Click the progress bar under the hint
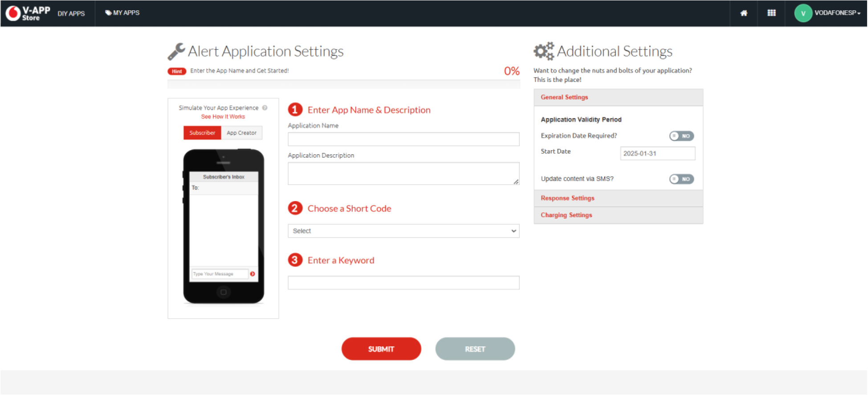The width and height of the screenshot is (868, 395). (x=344, y=84)
